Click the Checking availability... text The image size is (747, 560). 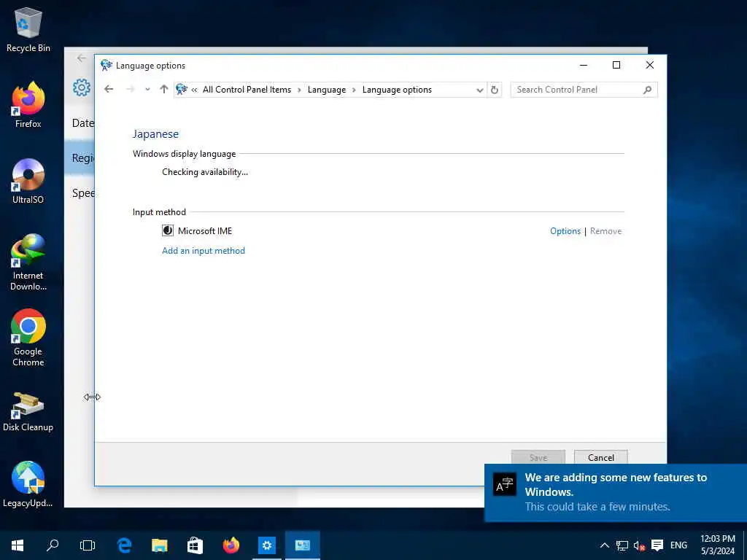click(x=205, y=172)
